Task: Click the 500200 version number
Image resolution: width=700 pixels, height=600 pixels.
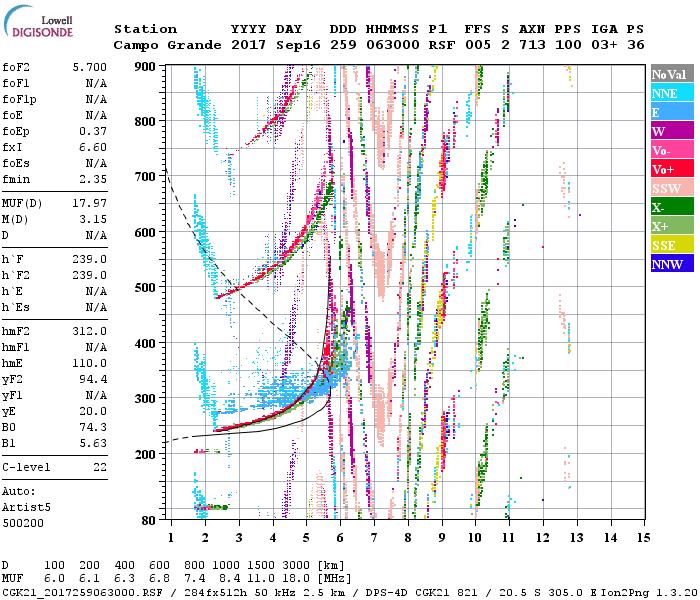Action: click(x=23, y=523)
